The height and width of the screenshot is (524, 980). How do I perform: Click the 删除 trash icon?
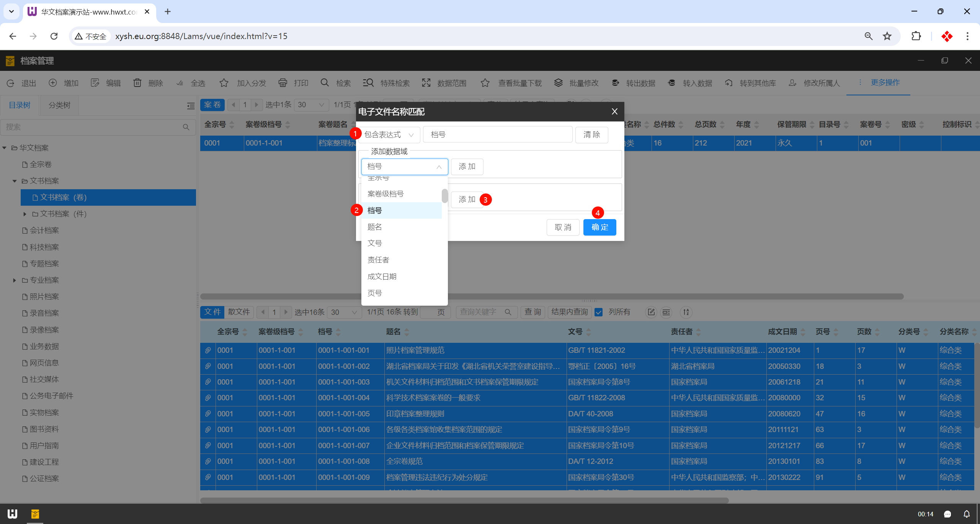pos(137,83)
